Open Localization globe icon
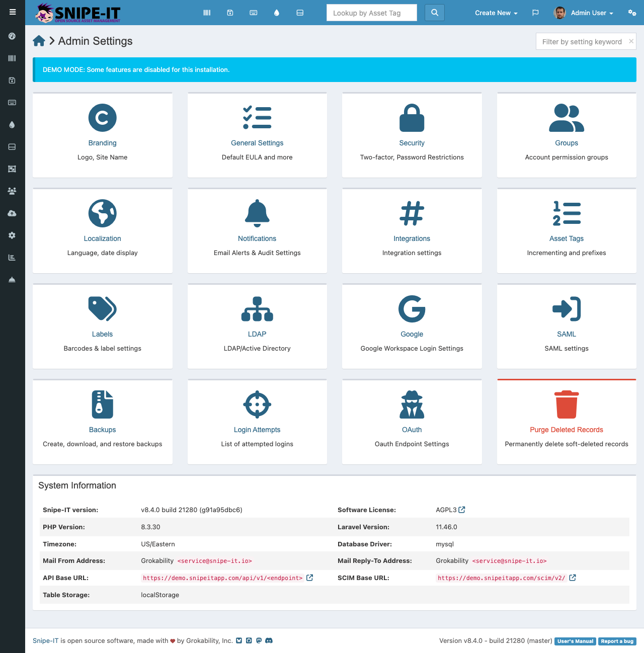 click(x=103, y=213)
